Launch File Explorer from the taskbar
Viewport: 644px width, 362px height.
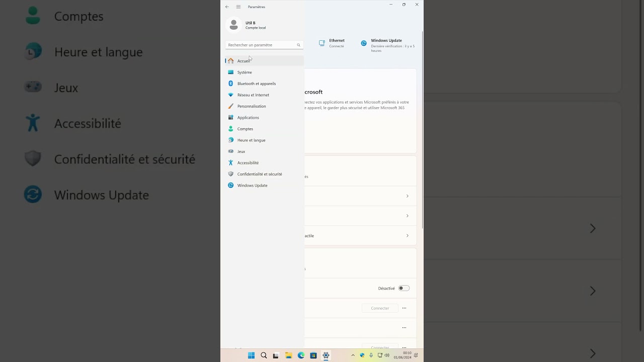pyautogui.click(x=288, y=355)
